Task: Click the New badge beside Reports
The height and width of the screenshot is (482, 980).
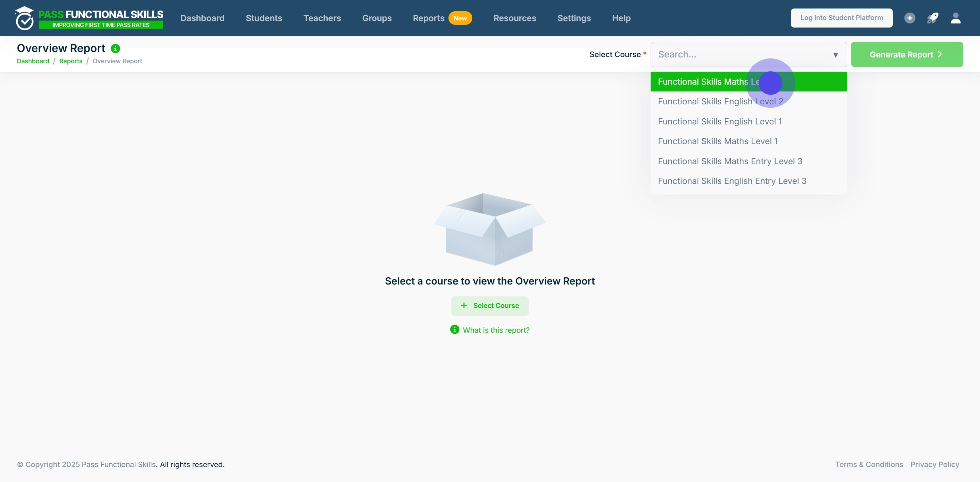Action: 460,18
